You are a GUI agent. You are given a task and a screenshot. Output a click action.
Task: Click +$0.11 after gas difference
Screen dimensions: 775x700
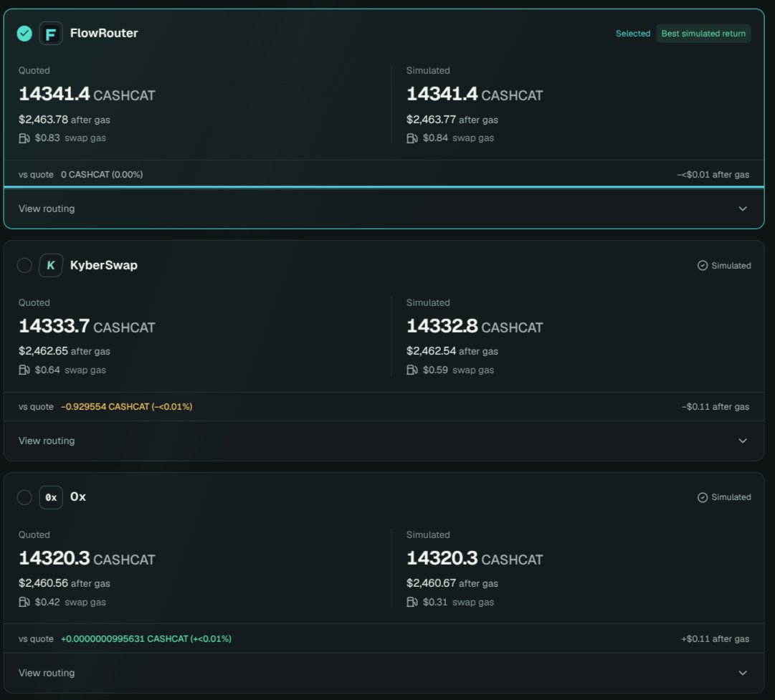click(715, 639)
